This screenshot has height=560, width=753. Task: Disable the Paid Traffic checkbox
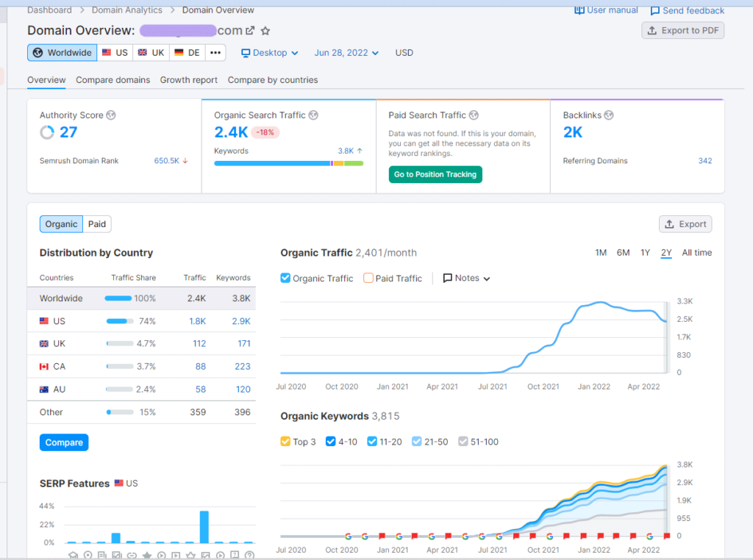point(368,278)
